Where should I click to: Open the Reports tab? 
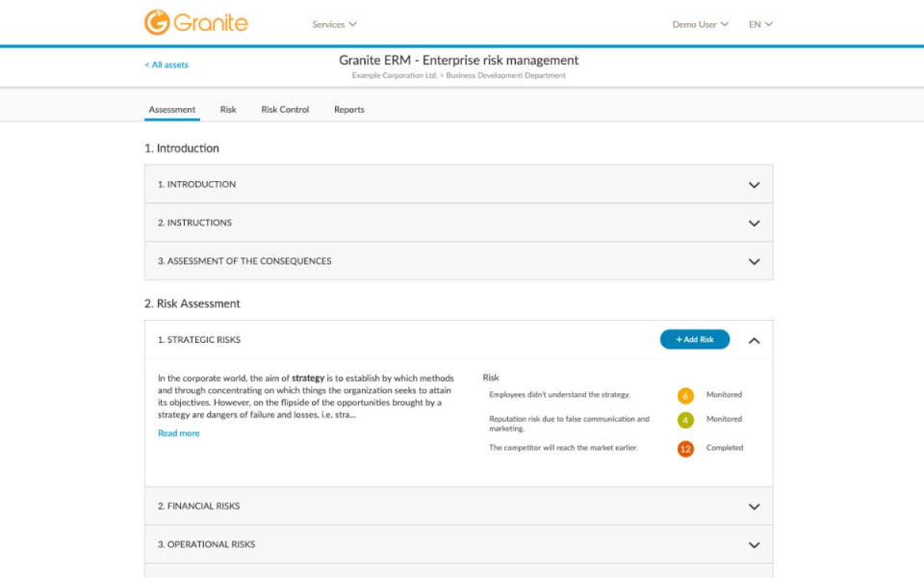(348, 110)
